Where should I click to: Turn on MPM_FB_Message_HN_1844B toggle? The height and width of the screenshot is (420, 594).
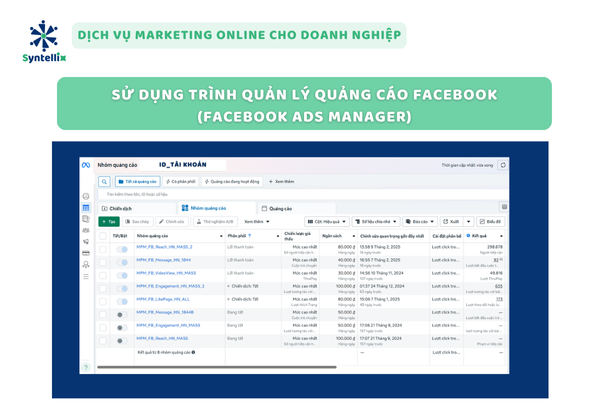[122, 315]
